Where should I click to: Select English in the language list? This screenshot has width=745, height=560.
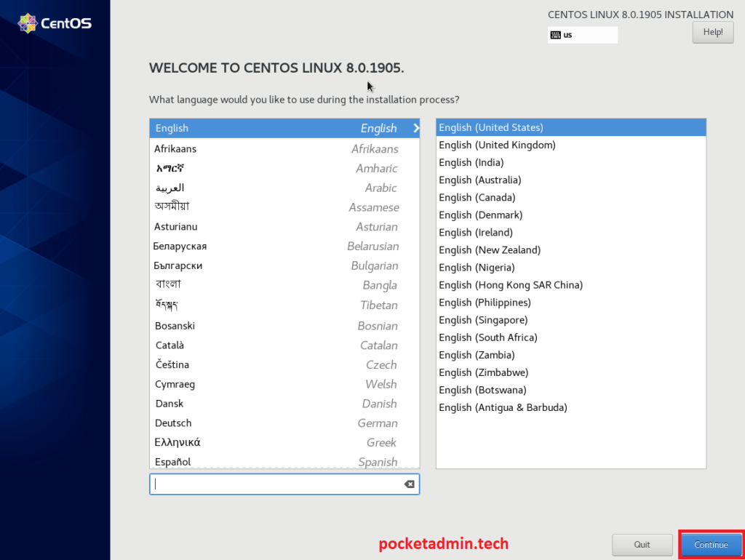click(x=284, y=128)
